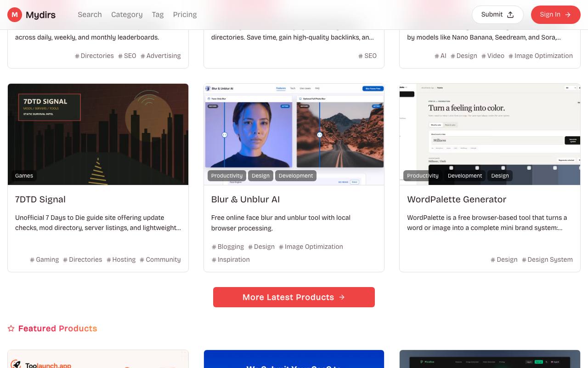This screenshot has height=368, width=588.
Task: Select the #Blogging tag
Action: point(228,247)
